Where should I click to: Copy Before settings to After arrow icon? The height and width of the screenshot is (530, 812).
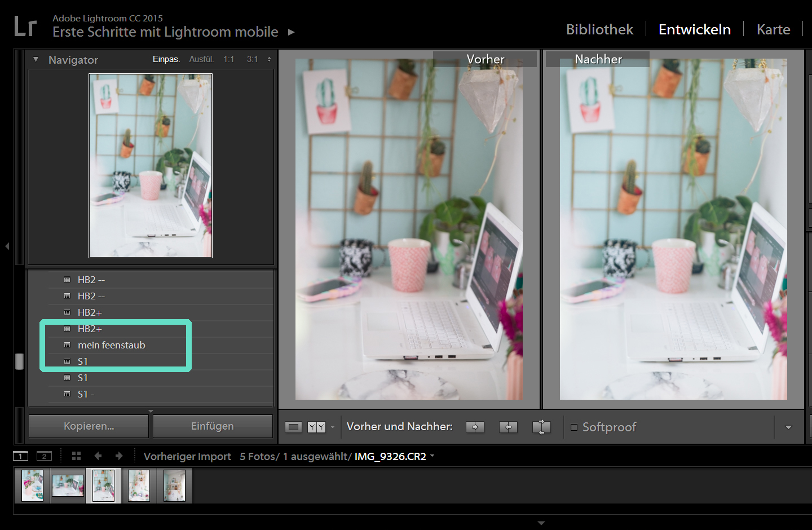(475, 427)
